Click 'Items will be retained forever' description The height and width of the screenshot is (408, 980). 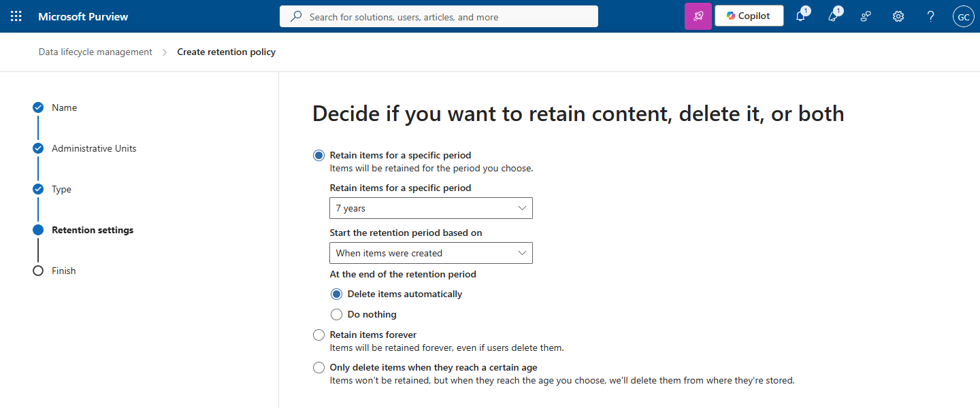click(447, 347)
